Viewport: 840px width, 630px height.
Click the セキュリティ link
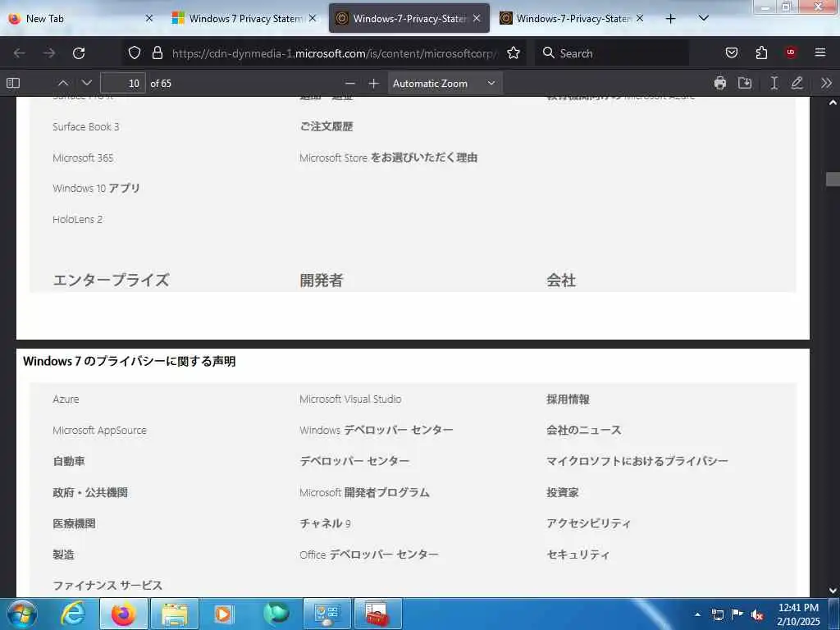tap(578, 555)
